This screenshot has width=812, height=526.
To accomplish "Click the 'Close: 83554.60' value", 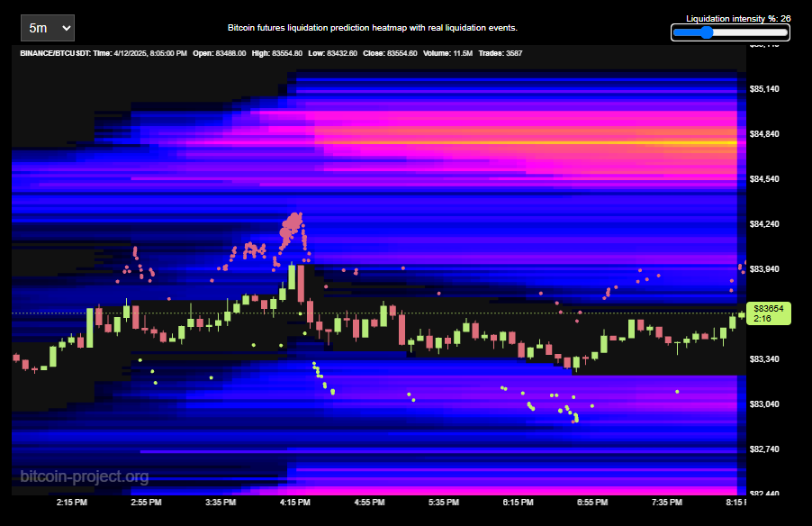I will click(390, 53).
